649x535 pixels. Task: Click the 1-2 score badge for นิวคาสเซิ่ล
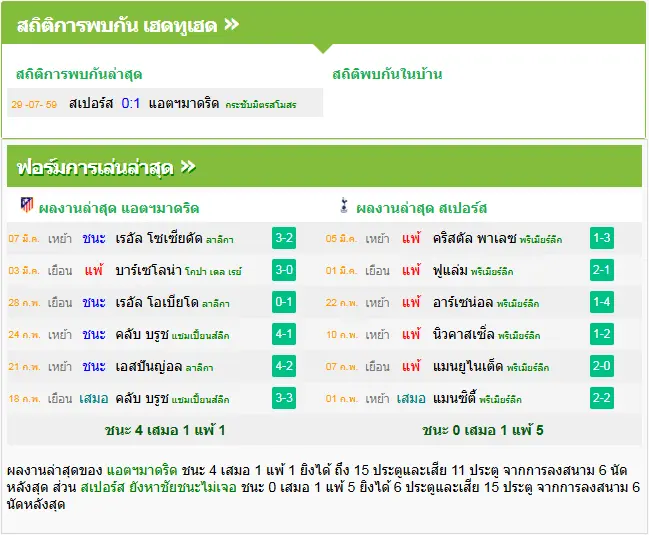pos(602,334)
